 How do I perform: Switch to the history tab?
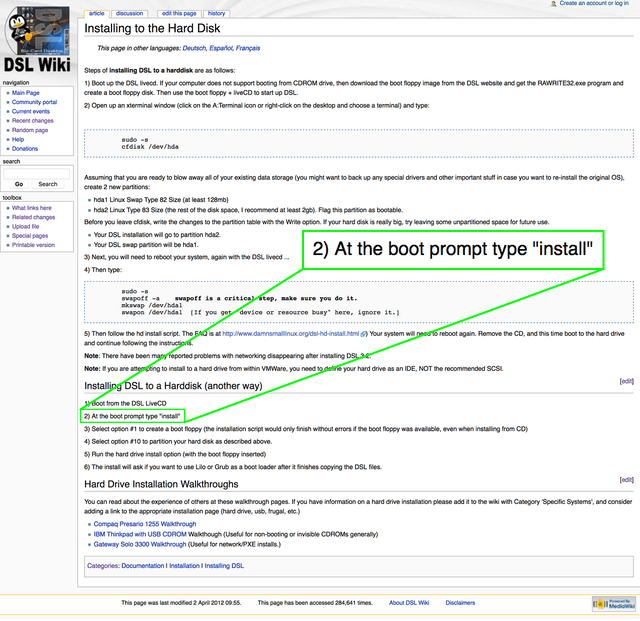(216, 14)
